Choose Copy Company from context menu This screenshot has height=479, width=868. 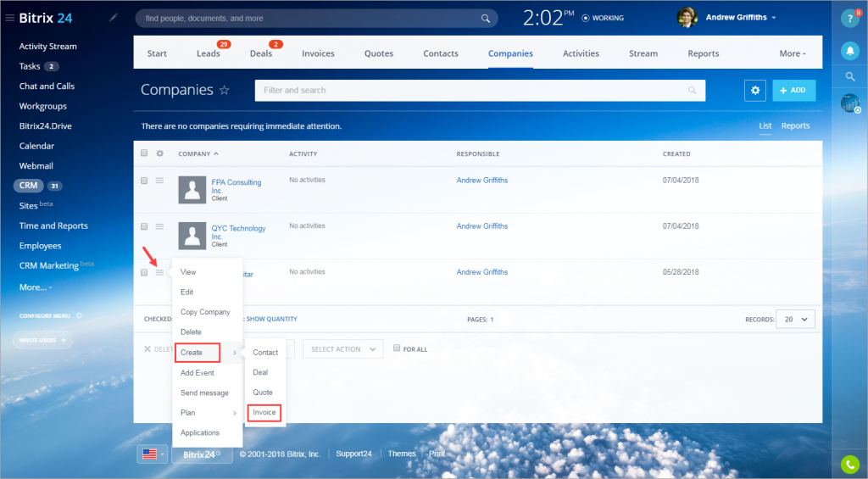coord(205,312)
